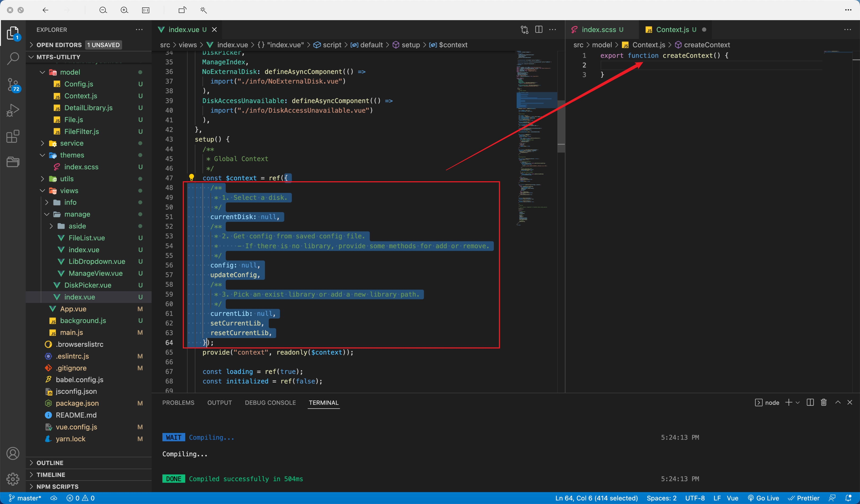Expand the TIMELINE section
Image resolution: width=860 pixels, height=504 pixels.
[x=89, y=475]
